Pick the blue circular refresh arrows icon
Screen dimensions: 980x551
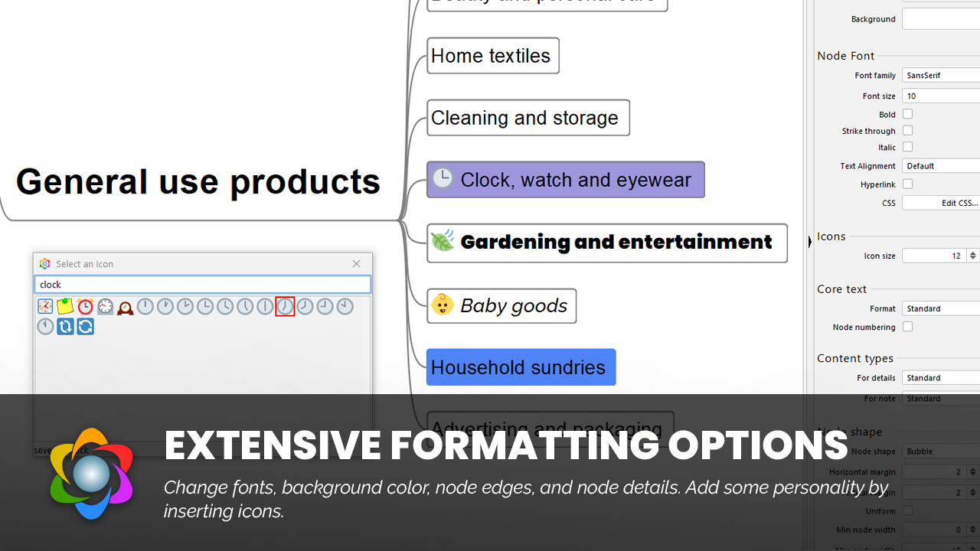pos(85,327)
